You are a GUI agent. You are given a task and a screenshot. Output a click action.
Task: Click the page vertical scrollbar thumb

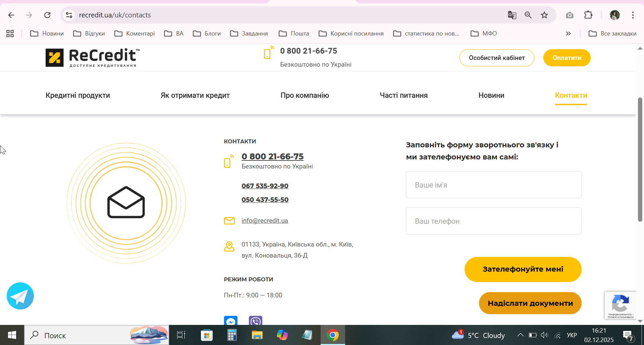(x=640, y=159)
